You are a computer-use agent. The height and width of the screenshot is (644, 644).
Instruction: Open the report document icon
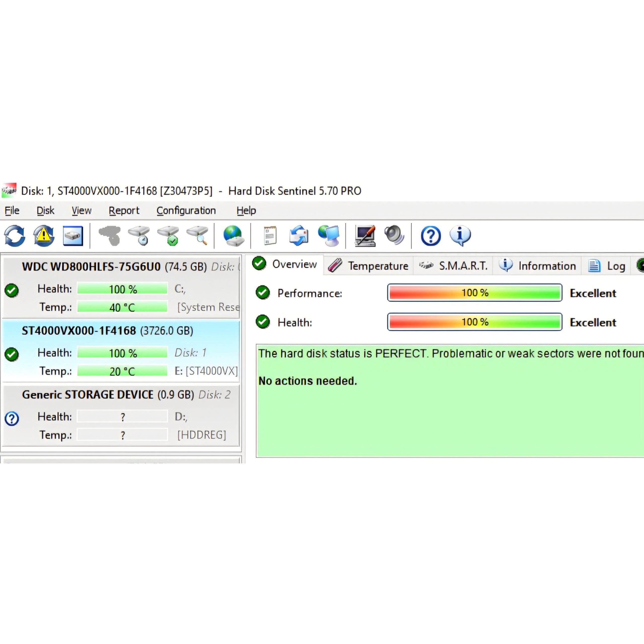click(x=270, y=236)
